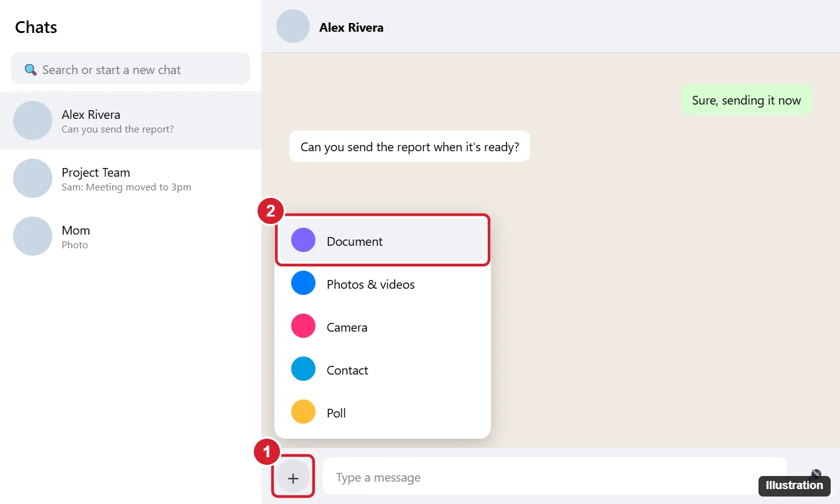This screenshot has width=840, height=504.
Task: Select the Alex Rivera chat in the list
Action: [131, 120]
